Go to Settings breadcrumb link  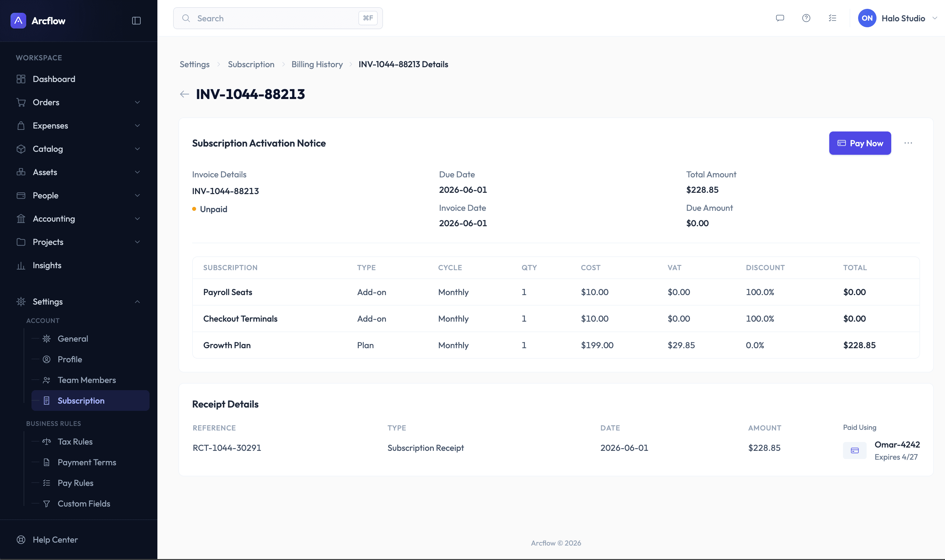point(194,64)
